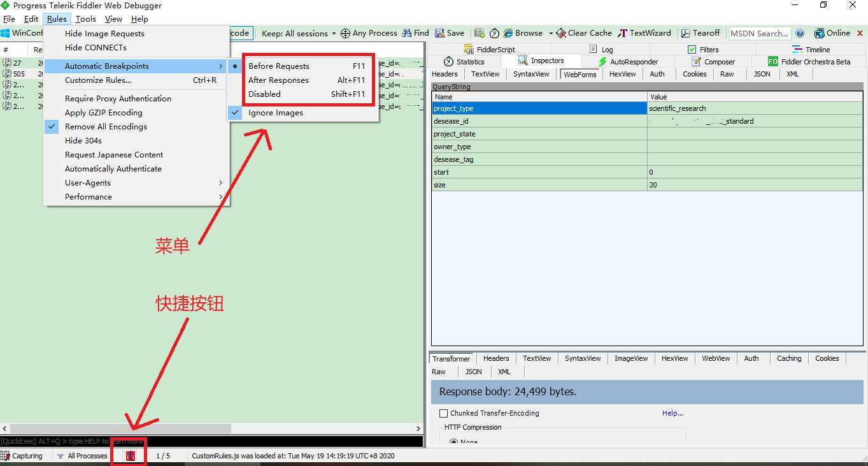Toggle Hide 304s menu option
The height and width of the screenshot is (466, 868).
tap(136, 140)
